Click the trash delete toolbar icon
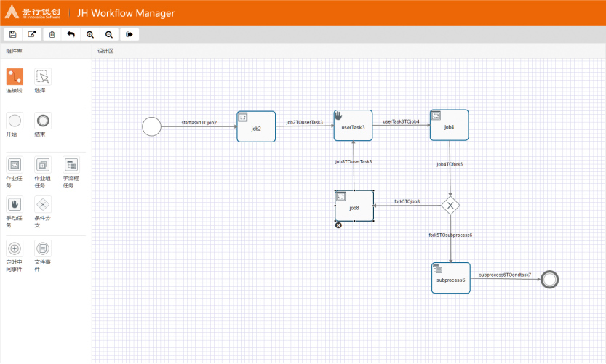The height and width of the screenshot is (364, 606). (x=52, y=34)
